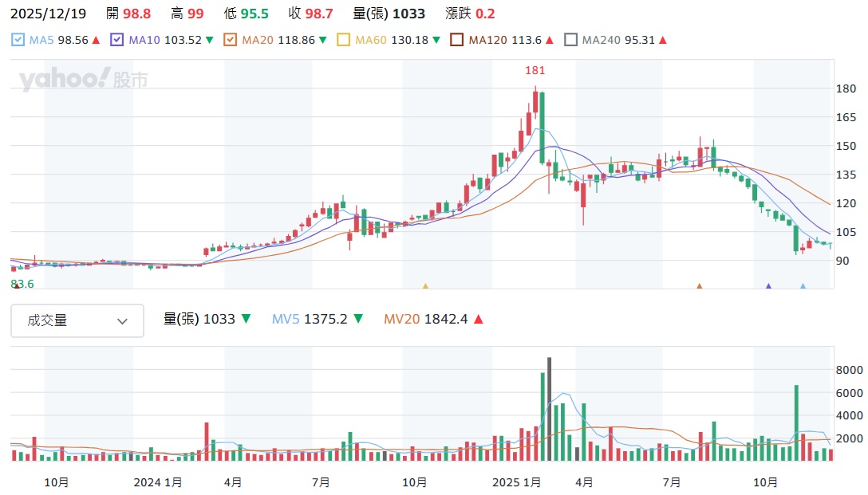Click the red up arrow beside MV20
The image size is (868, 495).
[479, 319]
